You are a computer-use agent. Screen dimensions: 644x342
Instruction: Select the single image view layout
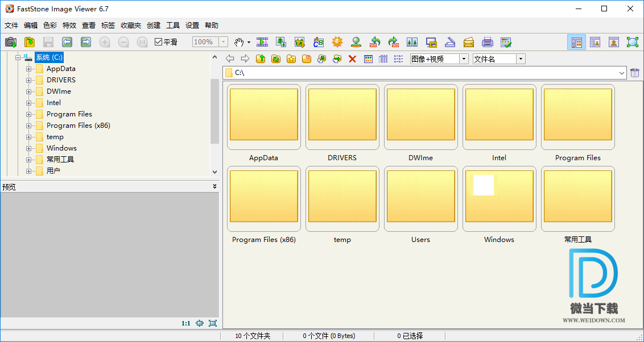pyautogui.click(x=614, y=42)
